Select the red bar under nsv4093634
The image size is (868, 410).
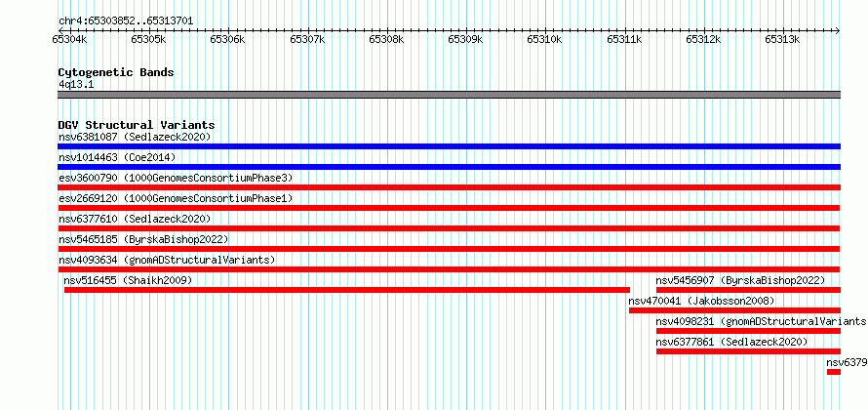point(449,269)
